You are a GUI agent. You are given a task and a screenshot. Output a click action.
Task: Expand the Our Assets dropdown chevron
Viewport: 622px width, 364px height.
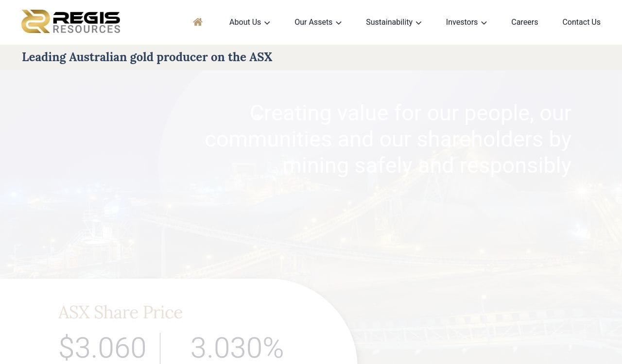pos(339,23)
